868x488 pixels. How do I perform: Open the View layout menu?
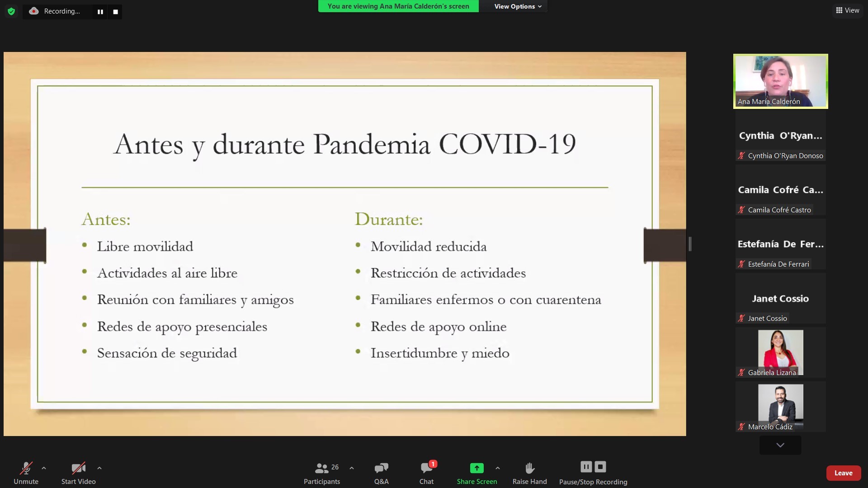(848, 10)
